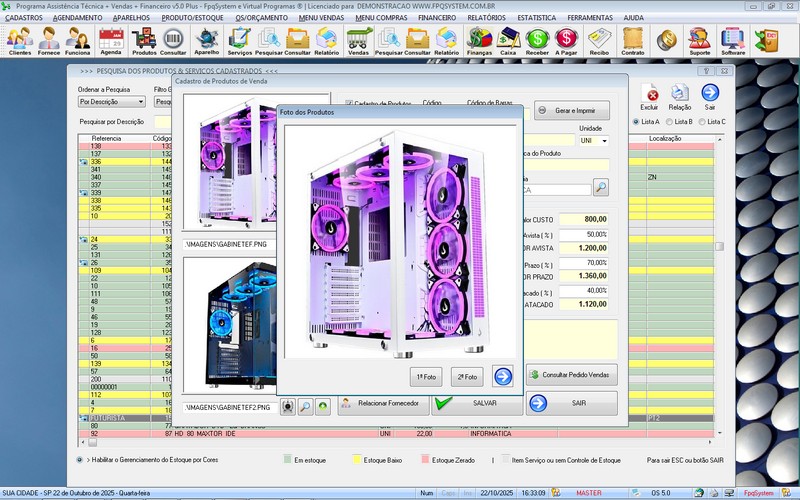
Task: Click the blue Sair arrow icon under search-window title
Action: (710, 97)
